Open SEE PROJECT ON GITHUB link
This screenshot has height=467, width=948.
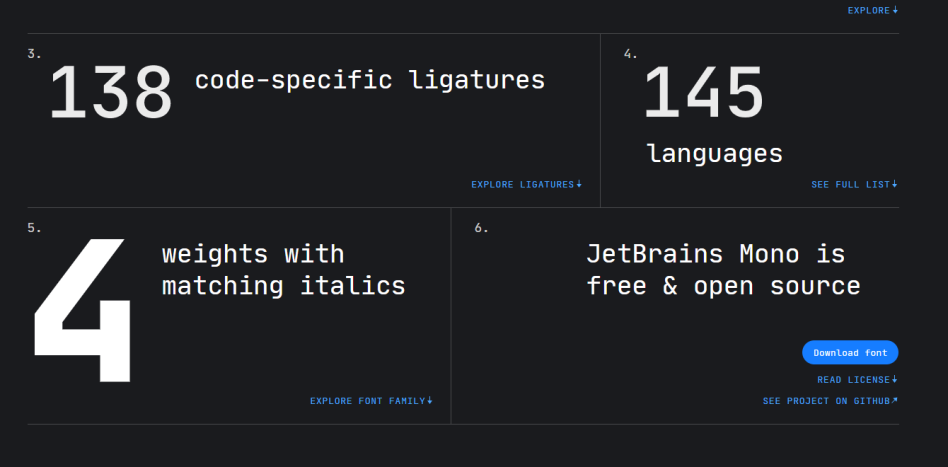coord(830,401)
